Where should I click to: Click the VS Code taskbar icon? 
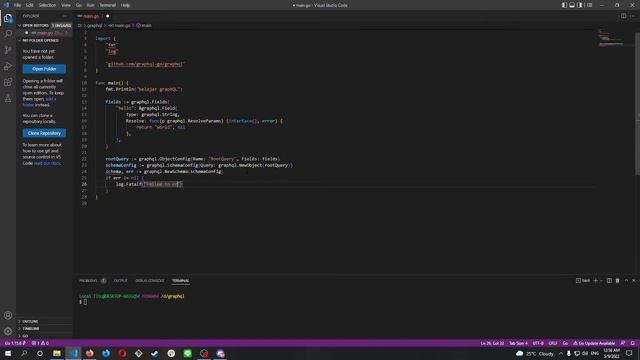click(x=73, y=353)
